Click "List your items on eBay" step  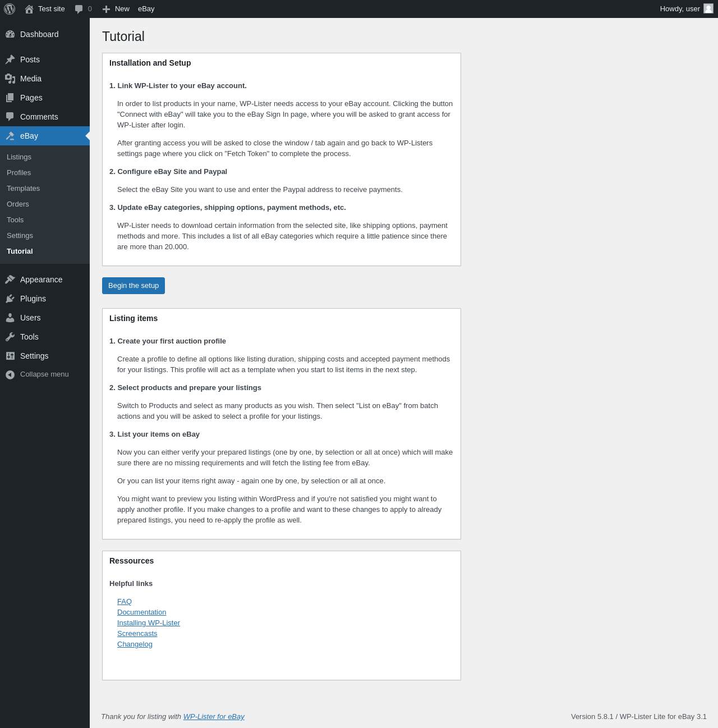154,434
